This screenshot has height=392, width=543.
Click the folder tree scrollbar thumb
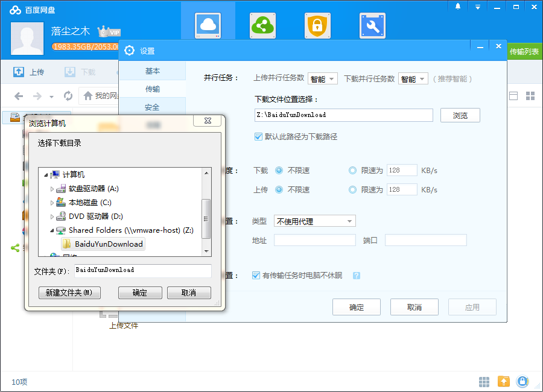[206, 218]
